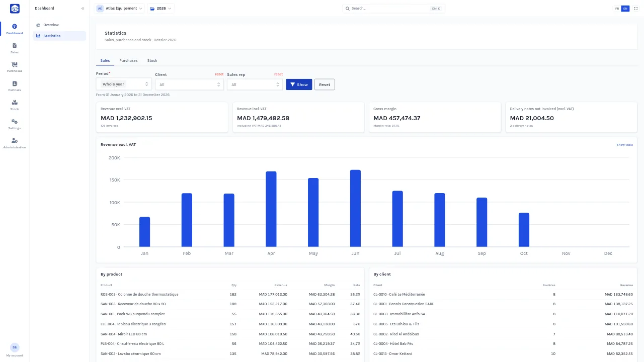Click Show table link on revenue chart

[x=625, y=145]
